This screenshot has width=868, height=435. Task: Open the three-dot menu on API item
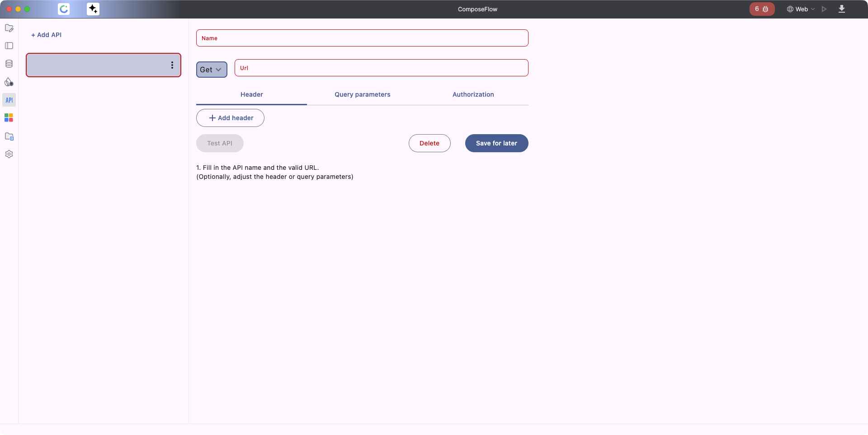coord(172,65)
